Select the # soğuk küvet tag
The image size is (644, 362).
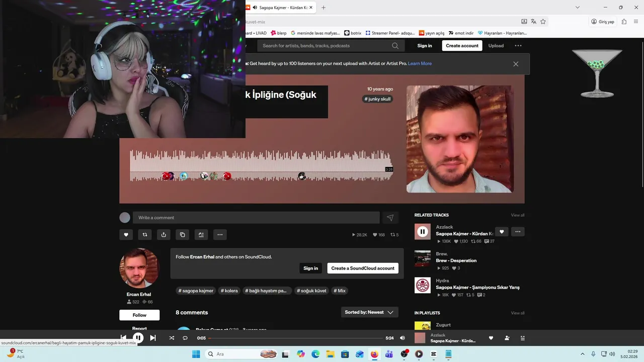click(x=311, y=291)
